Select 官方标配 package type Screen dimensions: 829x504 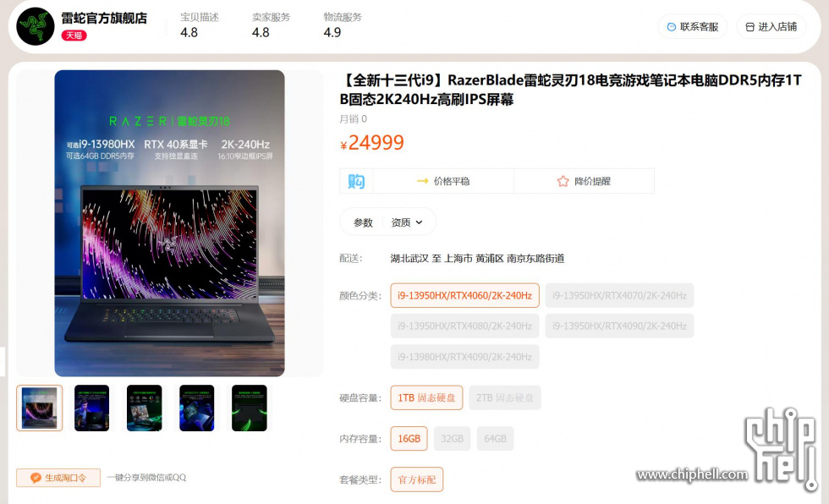pyautogui.click(x=416, y=479)
